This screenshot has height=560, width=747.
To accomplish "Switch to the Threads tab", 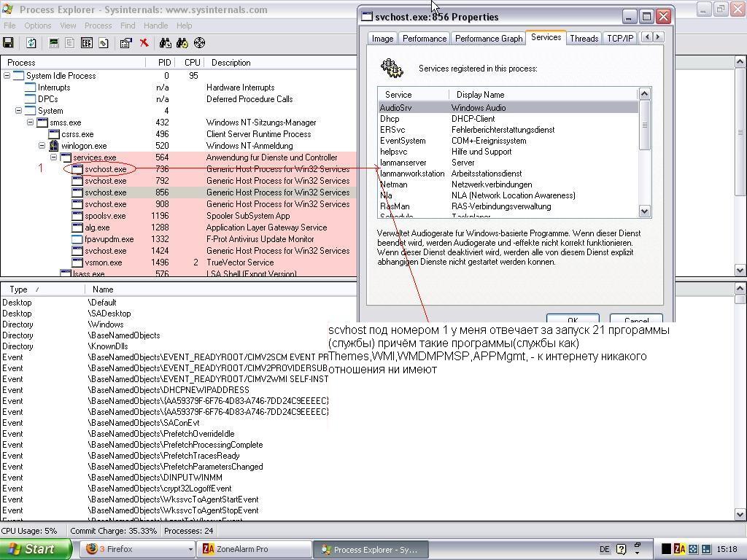I will click(584, 39).
